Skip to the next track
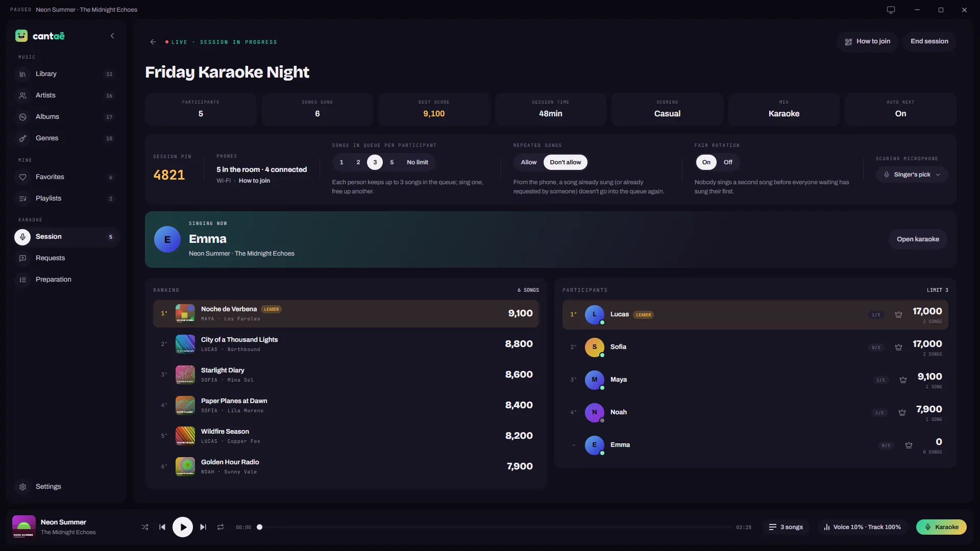This screenshot has width=980, height=551. pos(203,527)
